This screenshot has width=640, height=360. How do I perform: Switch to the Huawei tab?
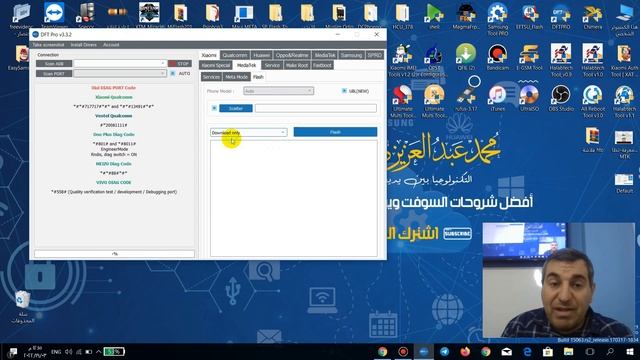[261, 55]
